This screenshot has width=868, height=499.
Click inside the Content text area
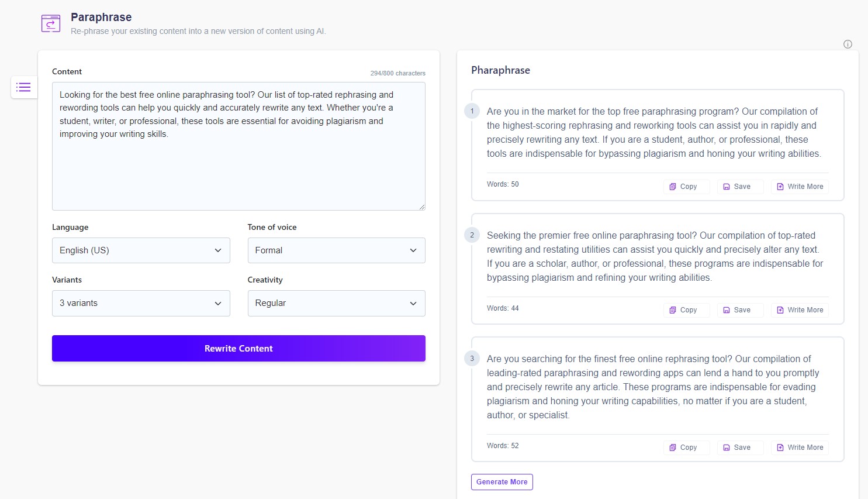click(x=238, y=170)
